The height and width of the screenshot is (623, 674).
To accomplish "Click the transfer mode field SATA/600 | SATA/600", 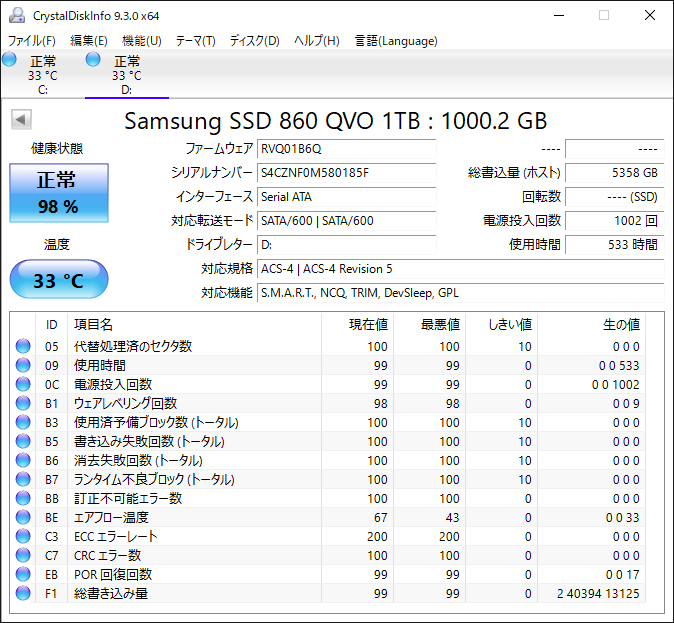I will click(x=346, y=221).
